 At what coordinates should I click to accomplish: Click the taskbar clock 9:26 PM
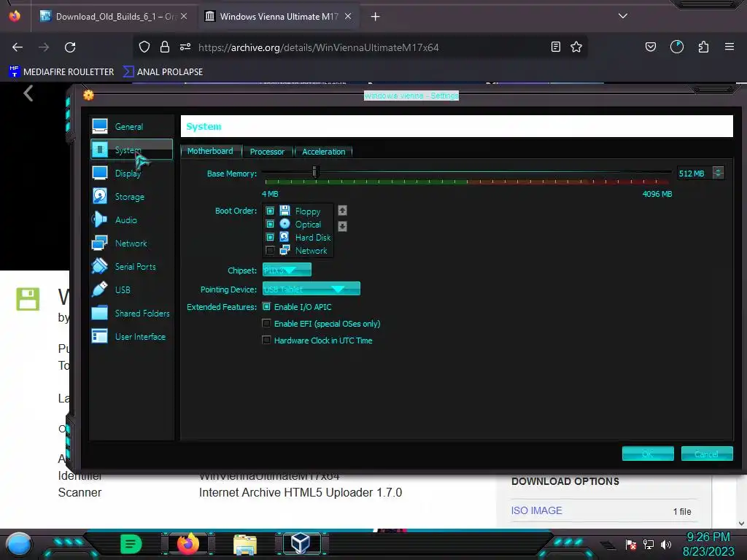[708, 537]
